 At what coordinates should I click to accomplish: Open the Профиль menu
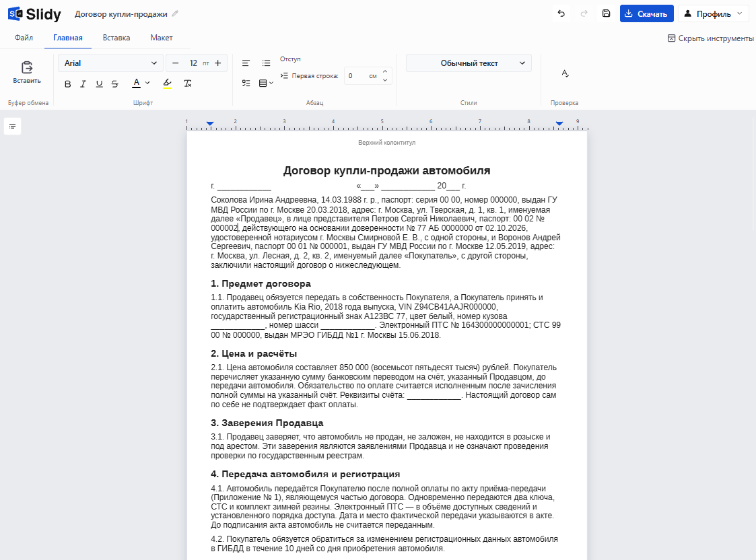pos(714,13)
